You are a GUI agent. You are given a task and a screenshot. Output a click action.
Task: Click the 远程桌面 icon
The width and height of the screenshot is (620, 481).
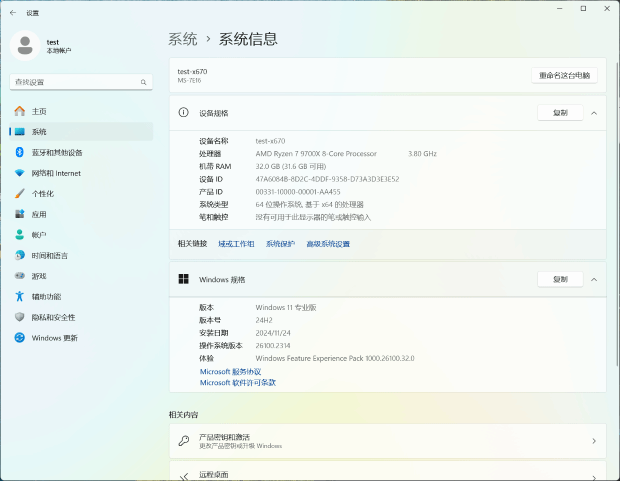pyautogui.click(x=183, y=476)
